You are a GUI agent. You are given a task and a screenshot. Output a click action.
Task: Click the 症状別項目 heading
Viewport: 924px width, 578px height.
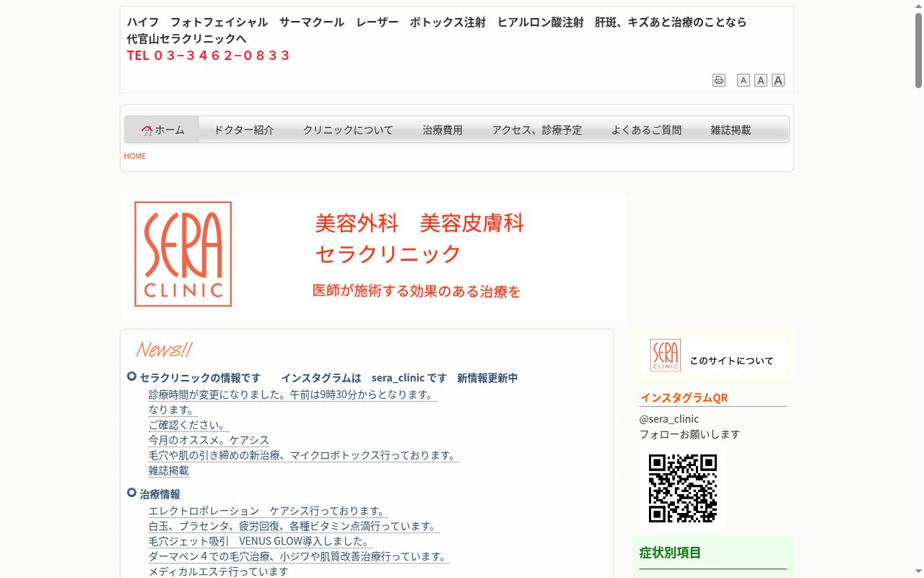click(670, 553)
